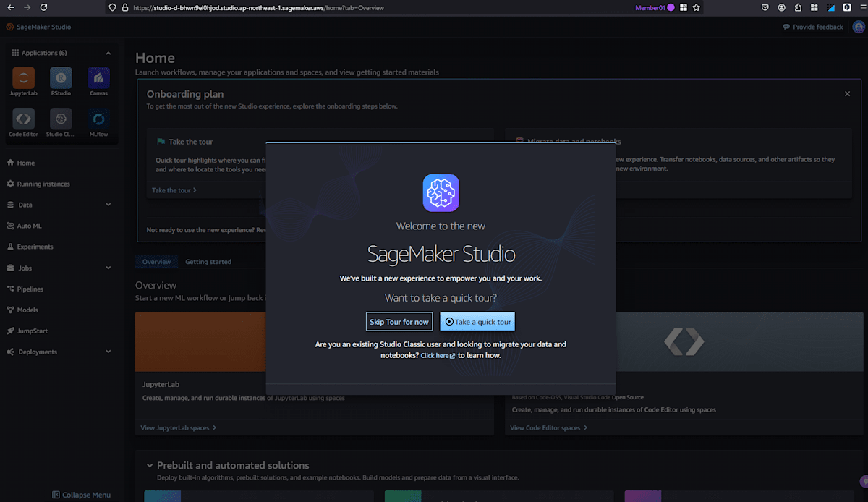Switch to the Getting started tab
868x502 pixels.
[208, 262]
